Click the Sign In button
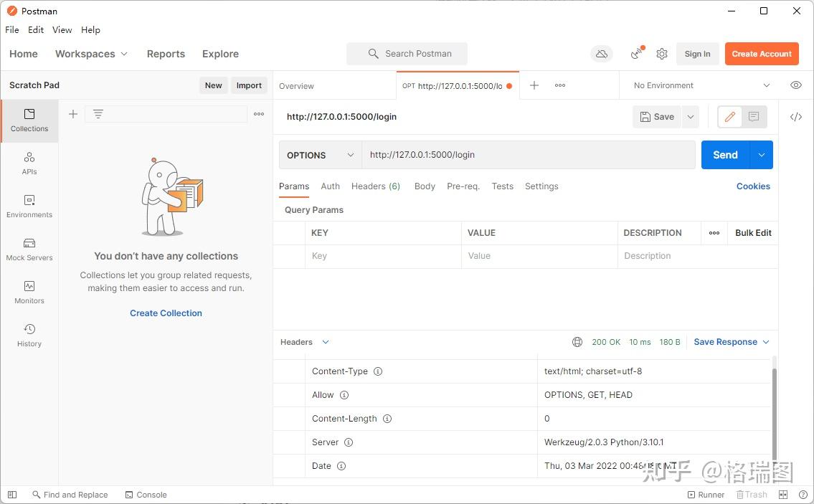 tap(697, 54)
